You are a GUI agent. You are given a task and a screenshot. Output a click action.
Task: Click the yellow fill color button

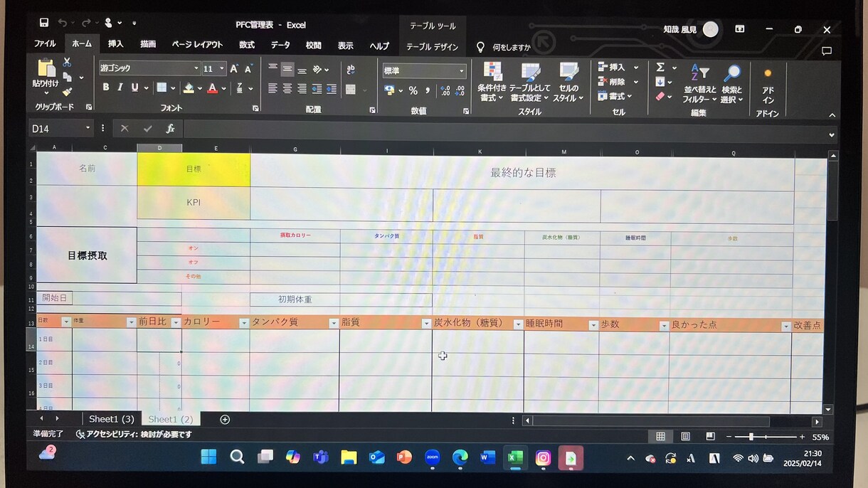pos(188,88)
